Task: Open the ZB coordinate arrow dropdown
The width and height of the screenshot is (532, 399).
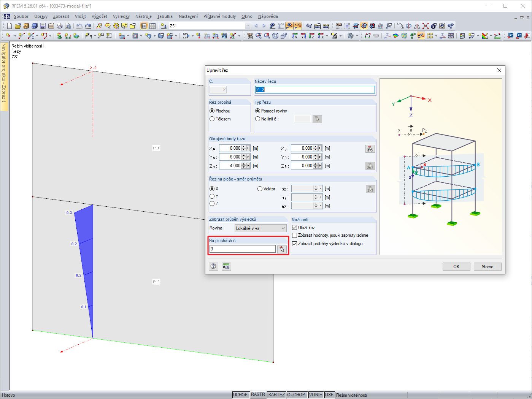Action: 320,166
